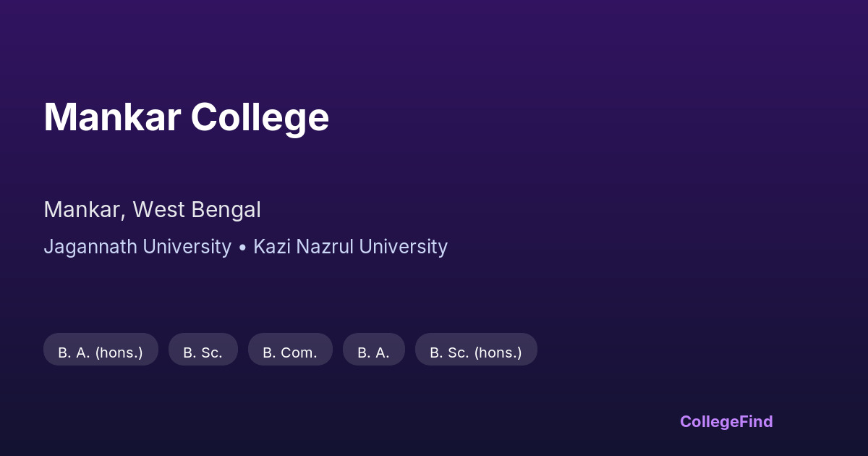Click West Bengal in the location text
Viewport: 868px width, 456px height.
[x=197, y=210]
